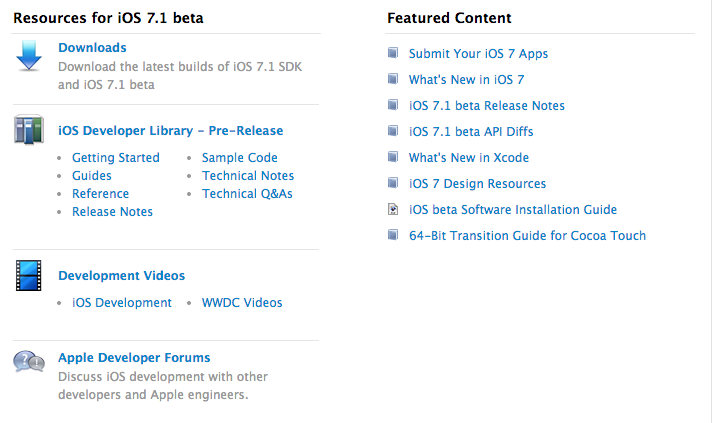Click the Development Videos film strip icon
This screenshot has height=423, width=712.
point(29,275)
